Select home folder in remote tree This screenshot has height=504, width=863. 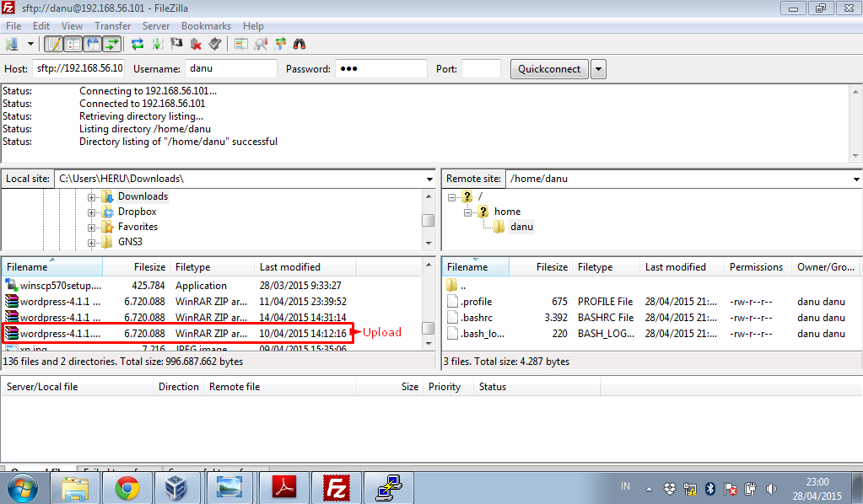(507, 212)
